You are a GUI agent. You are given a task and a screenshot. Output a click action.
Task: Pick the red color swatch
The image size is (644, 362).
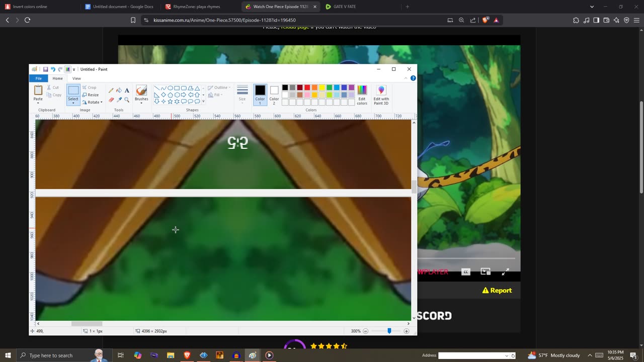[307, 87]
